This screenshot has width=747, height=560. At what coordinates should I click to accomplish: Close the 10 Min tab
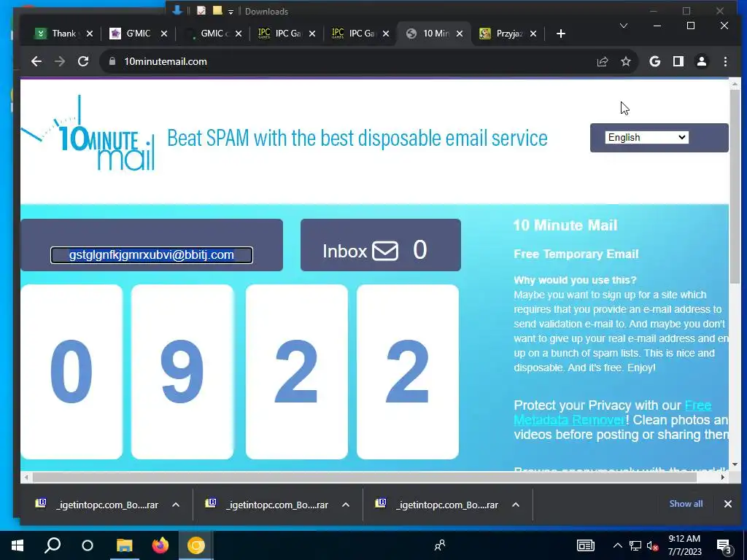pyautogui.click(x=460, y=34)
